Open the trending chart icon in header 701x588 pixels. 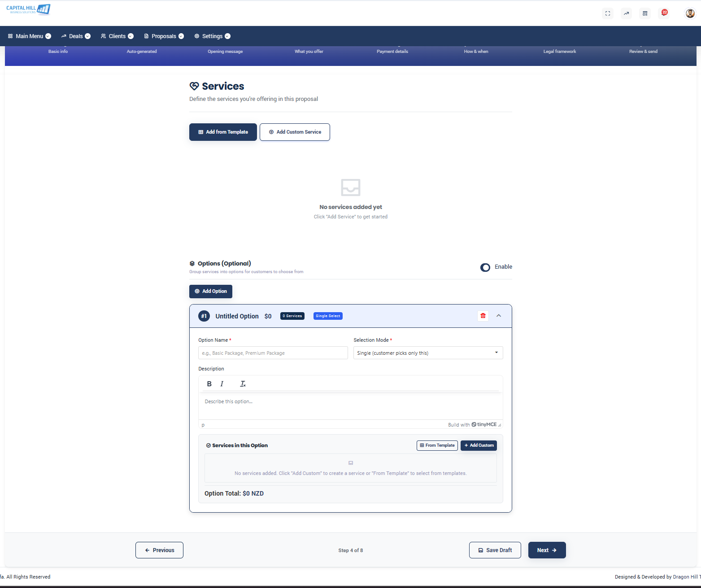click(x=626, y=13)
